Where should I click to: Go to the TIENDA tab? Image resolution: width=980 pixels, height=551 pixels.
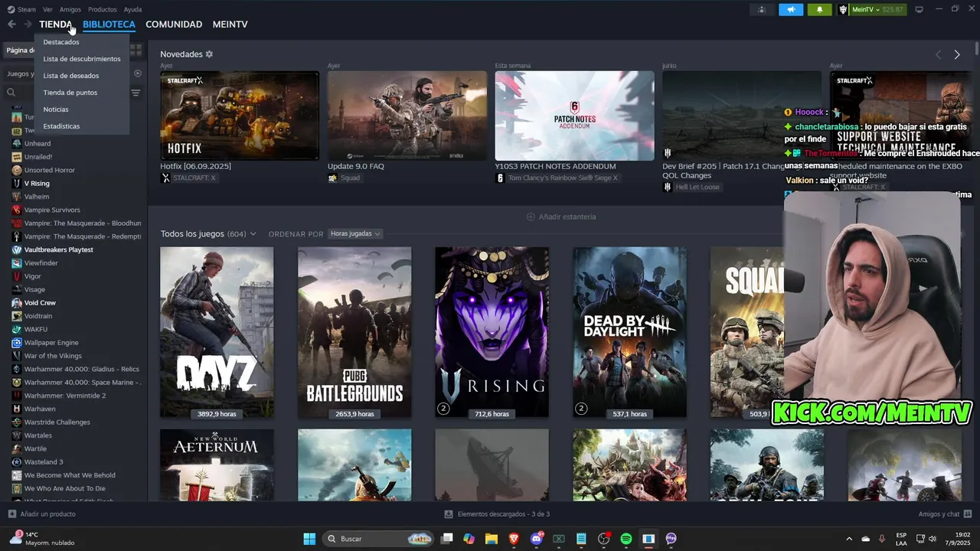click(x=56, y=24)
